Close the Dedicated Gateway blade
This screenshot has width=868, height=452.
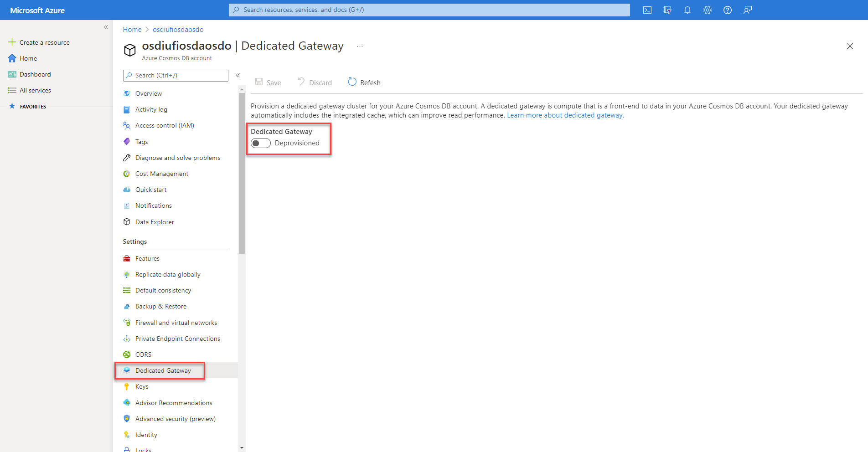850,46
